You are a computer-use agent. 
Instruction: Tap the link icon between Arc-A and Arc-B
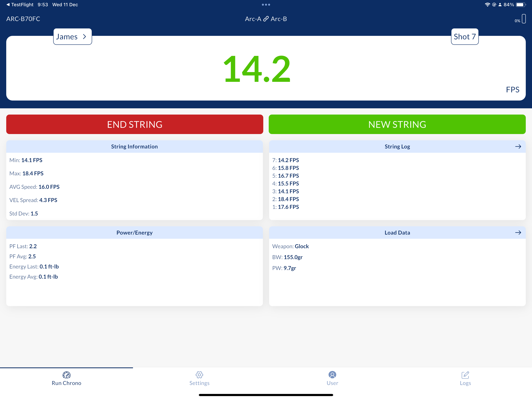click(266, 19)
